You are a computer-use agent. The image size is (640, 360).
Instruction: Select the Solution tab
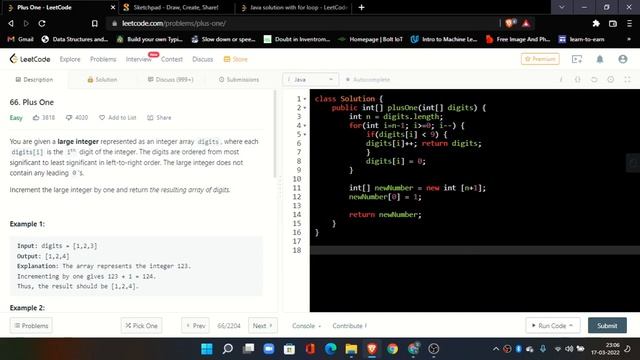pyautogui.click(x=102, y=80)
